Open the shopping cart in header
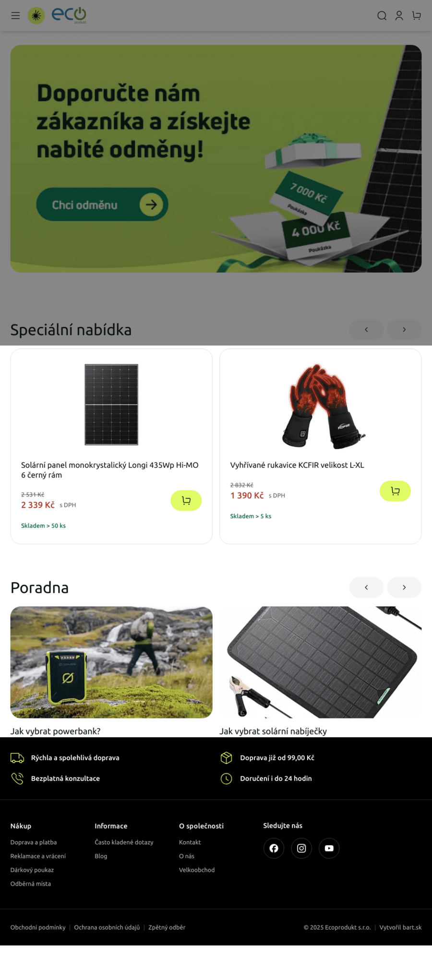Screen dimensions: 432x980 (x=417, y=16)
